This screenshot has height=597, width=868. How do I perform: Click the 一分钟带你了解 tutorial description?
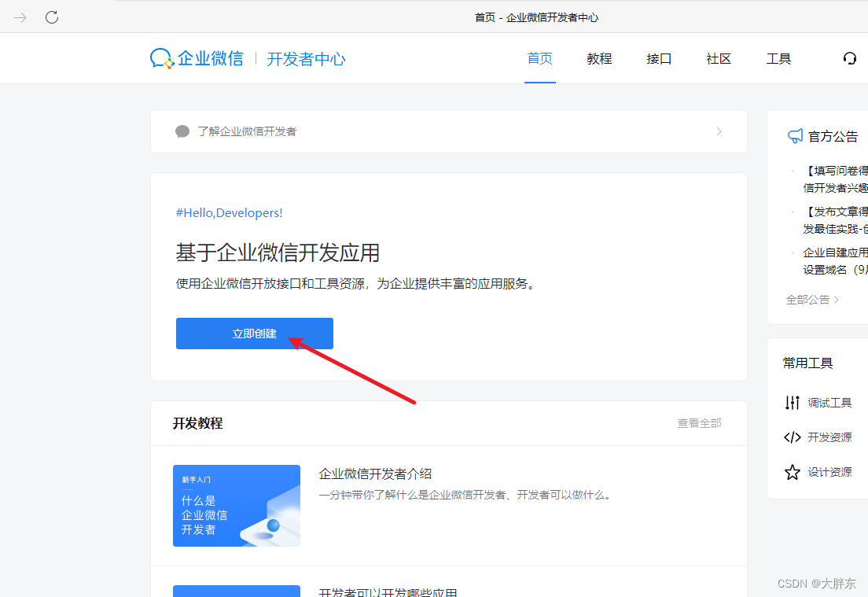pos(467,495)
